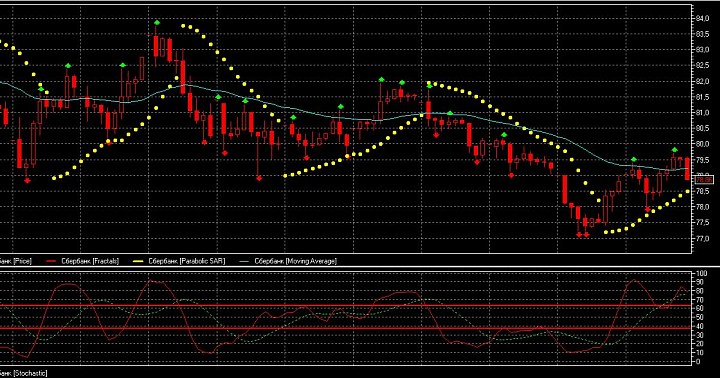Click the 100 value on Stochastic axis
The height and width of the screenshot is (378, 720).
pos(702,274)
